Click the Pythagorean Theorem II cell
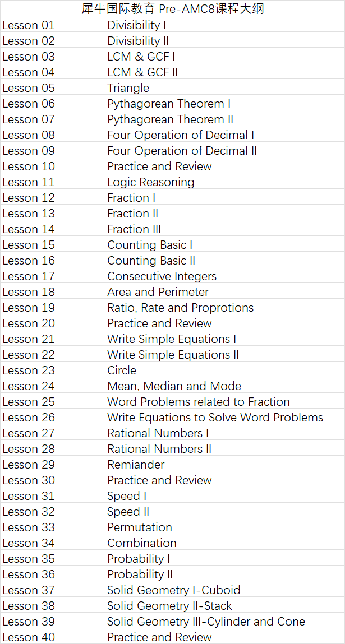 point(171,119)
